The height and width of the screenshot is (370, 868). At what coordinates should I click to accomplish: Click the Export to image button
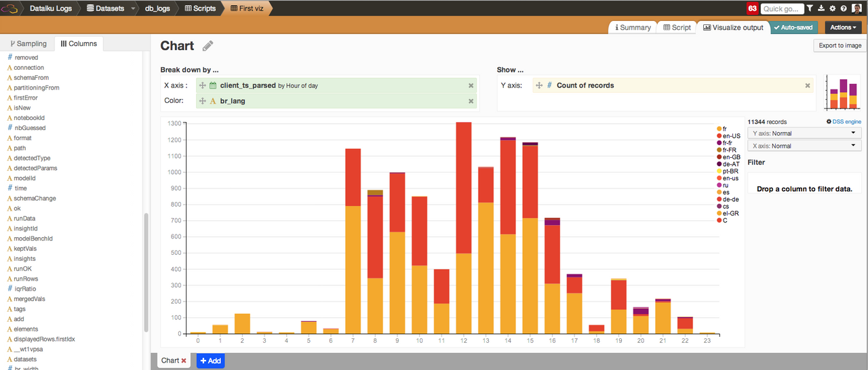coord(840,45)
